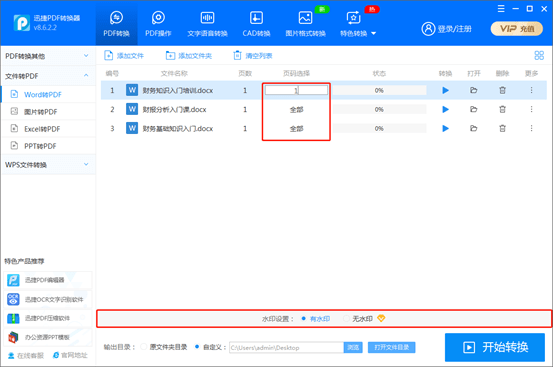Select Word转PDF in sidebar
Viewport: 553px width, 367px height.
(48, 94)
